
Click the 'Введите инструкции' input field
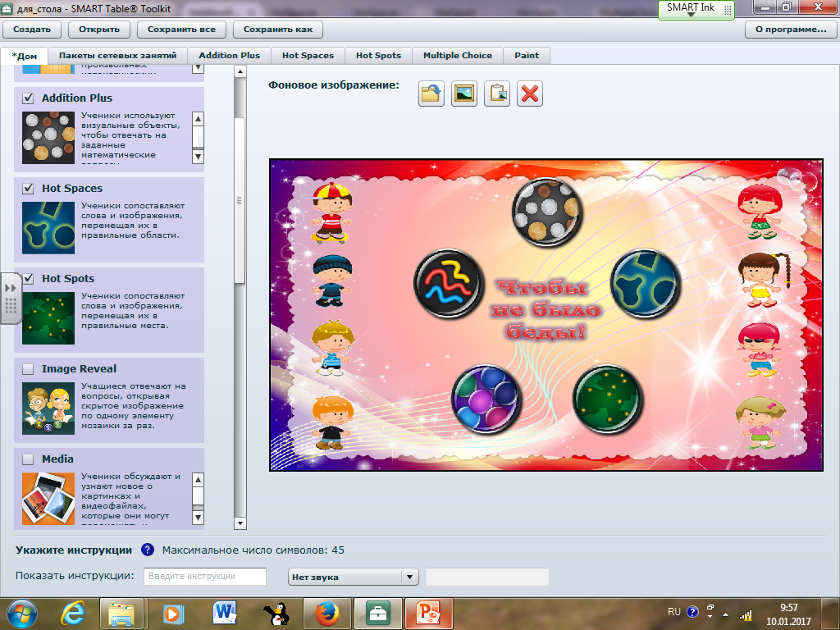pos(205,577)
